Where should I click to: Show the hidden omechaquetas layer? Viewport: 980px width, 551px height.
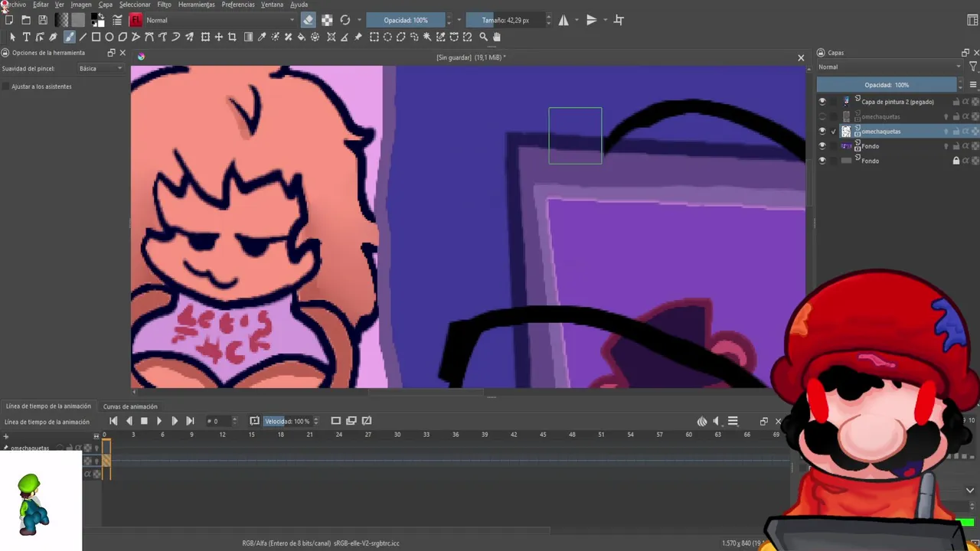(x=822, y=117)
